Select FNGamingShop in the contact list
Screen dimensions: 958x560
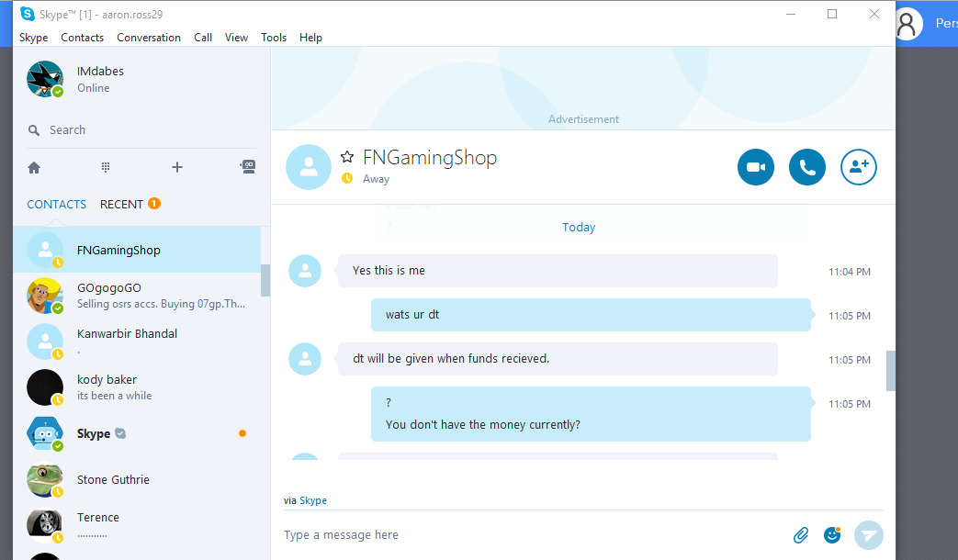tap(137, 250)
